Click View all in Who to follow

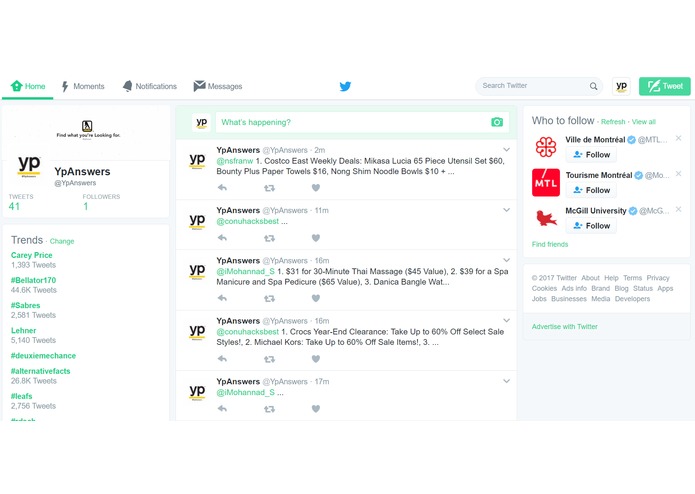pos(644,122)
